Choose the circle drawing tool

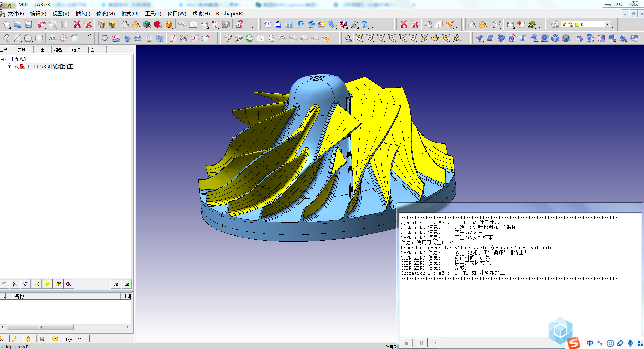pyautogui.click(x=28, y=38)
